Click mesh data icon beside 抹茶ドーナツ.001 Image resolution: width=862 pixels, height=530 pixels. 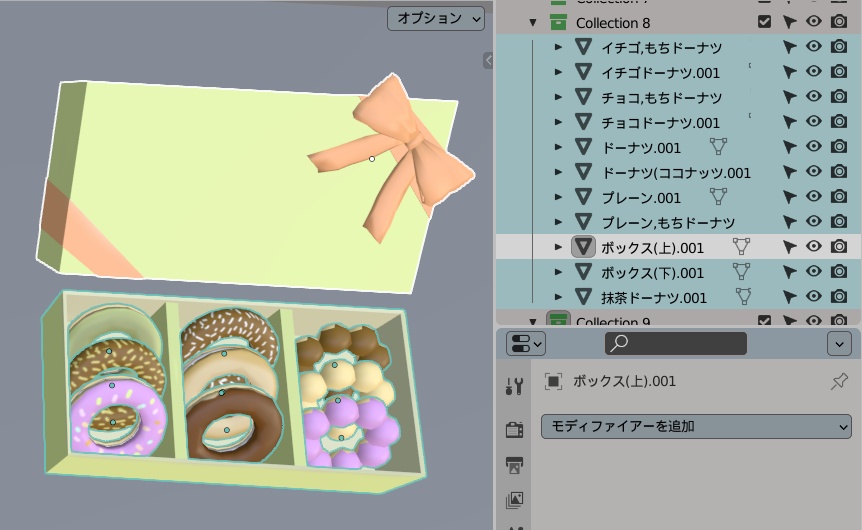point(743,297)
